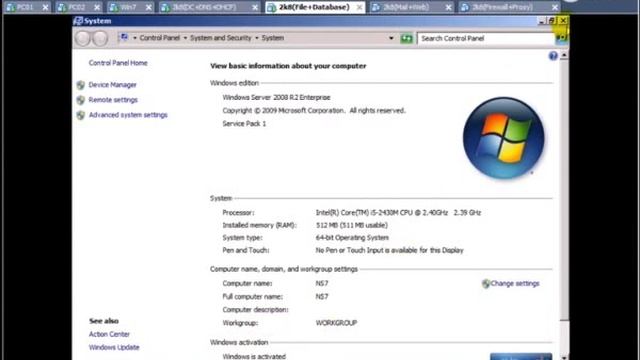Click the System and Security breadcrumb
The image size is (640, 360).
(221, 38)
